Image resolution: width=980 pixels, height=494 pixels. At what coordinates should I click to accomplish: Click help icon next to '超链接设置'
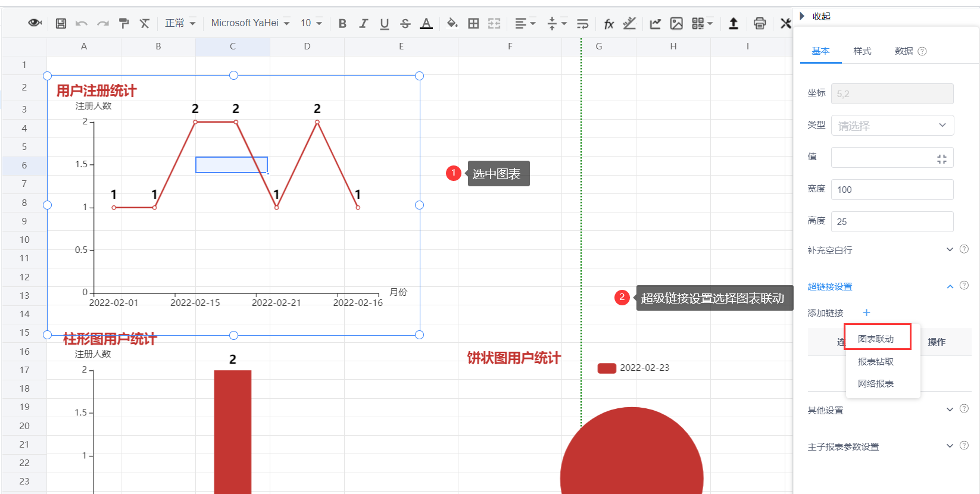point(964,286)
